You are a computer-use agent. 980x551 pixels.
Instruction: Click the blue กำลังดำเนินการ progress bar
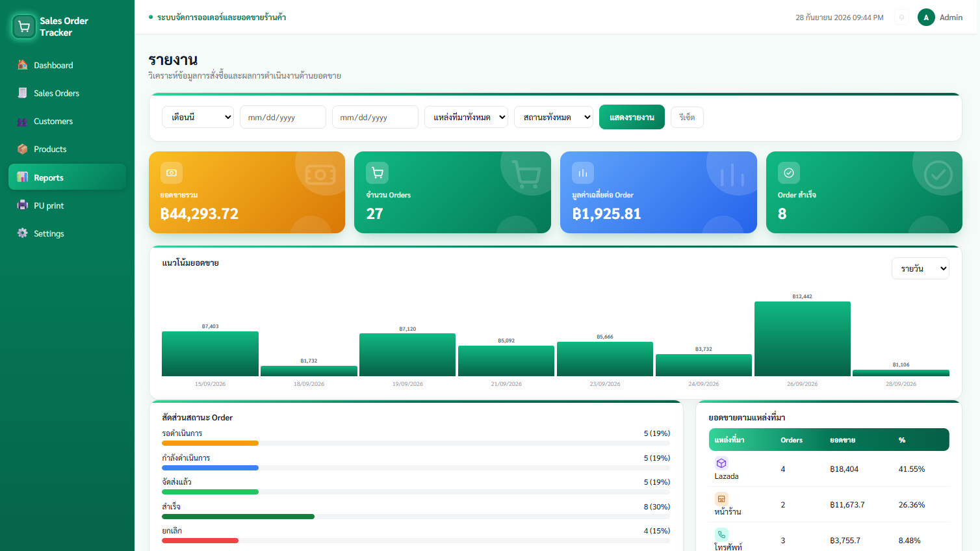point(210,468)
